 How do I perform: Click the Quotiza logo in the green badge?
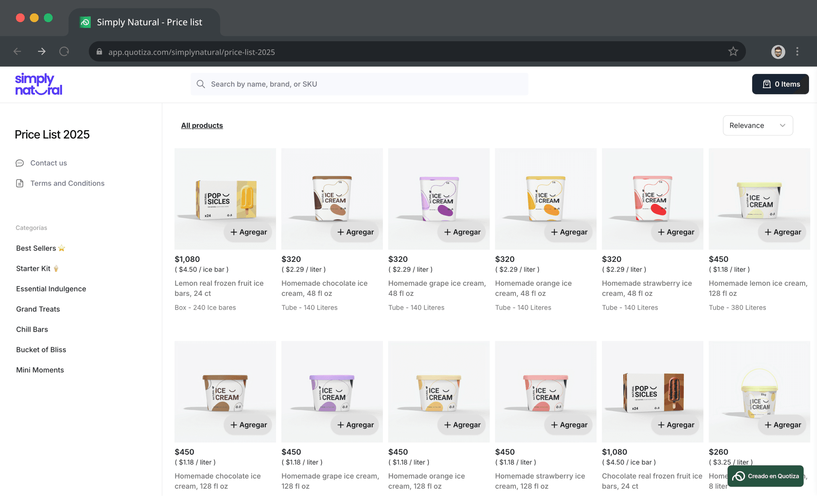click(x=738, y=476)
